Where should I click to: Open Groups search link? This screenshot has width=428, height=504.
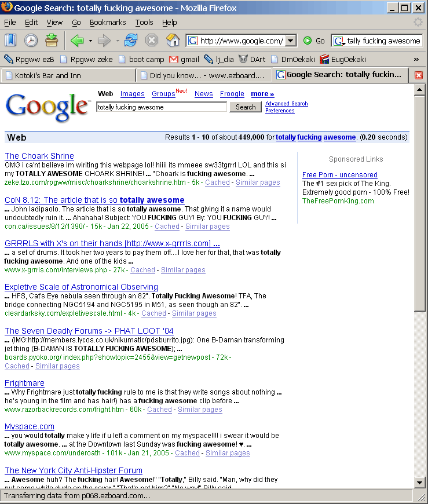pos(163,94)
